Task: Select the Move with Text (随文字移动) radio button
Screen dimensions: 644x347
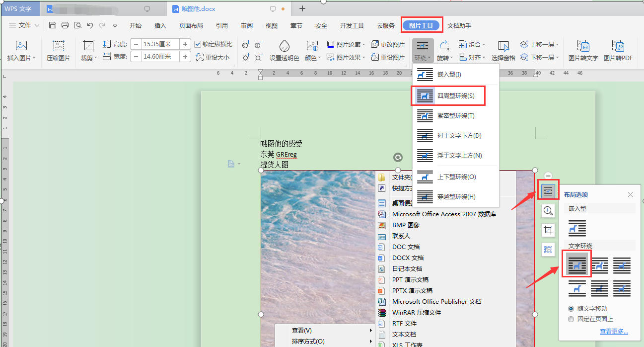Action: click(x=571, y=309)
